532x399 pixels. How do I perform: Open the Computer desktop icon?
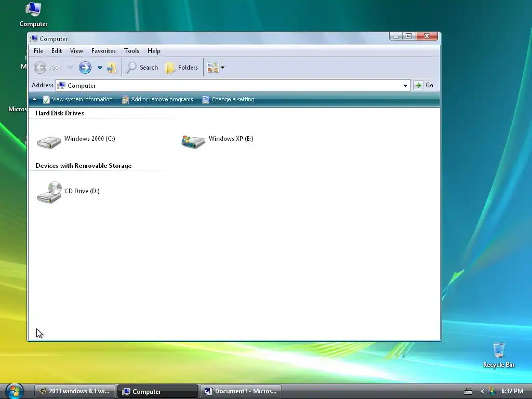pos(33,15)
